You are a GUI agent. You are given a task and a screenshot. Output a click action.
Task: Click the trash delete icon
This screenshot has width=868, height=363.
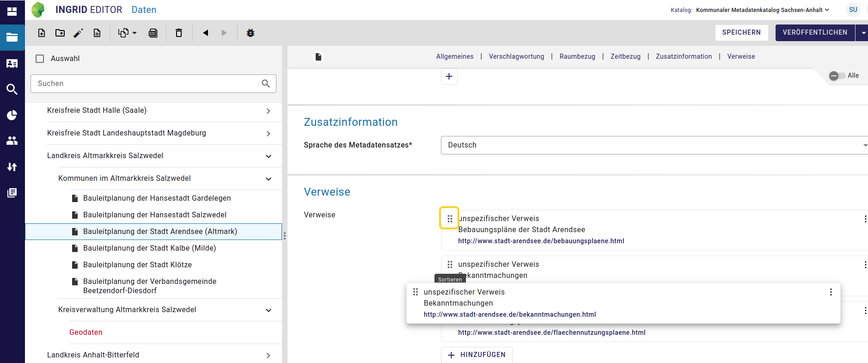tap(179, 33)
